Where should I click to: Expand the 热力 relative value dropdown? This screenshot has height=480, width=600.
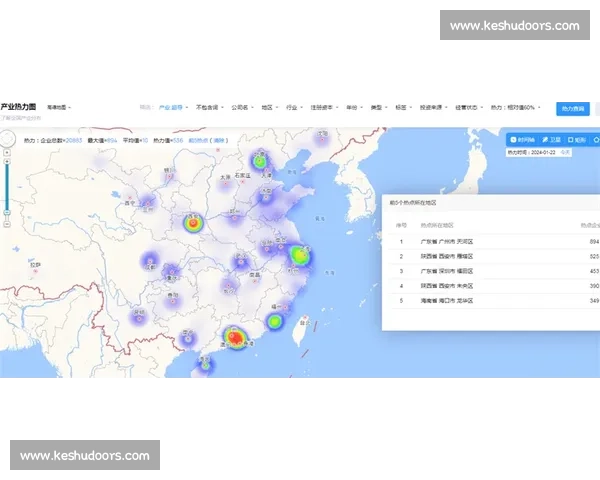[514, 106]
